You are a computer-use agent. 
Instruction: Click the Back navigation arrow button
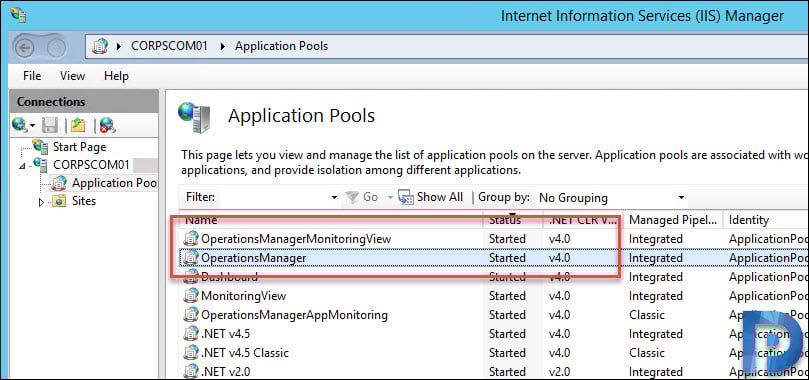click(25, 48)
